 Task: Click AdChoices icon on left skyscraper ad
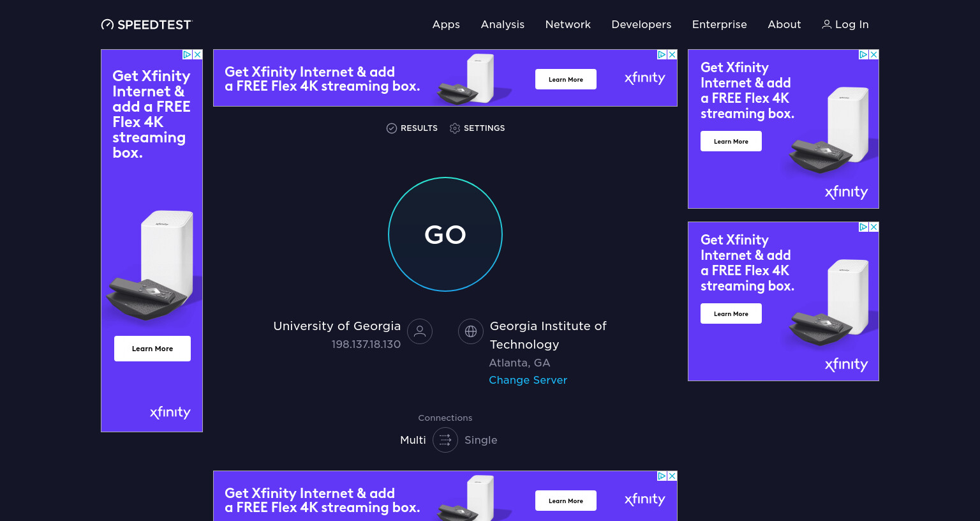click(188, 55)
